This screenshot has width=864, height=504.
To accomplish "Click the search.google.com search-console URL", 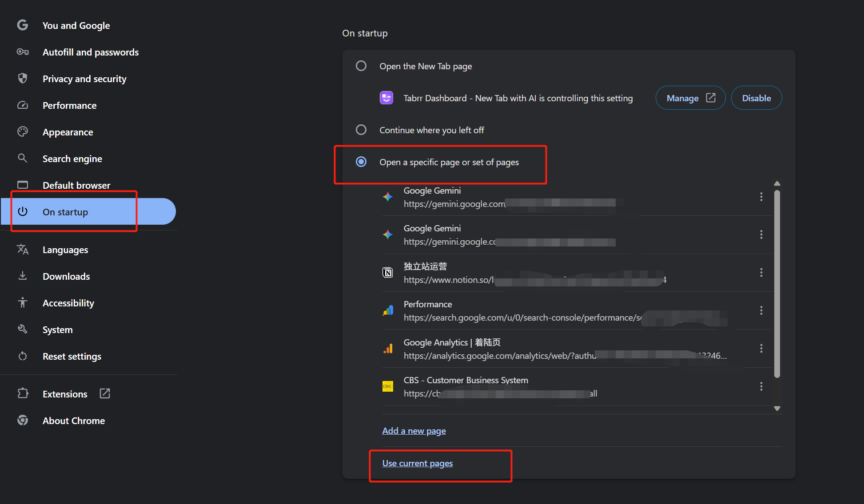I will pos(523,317).
